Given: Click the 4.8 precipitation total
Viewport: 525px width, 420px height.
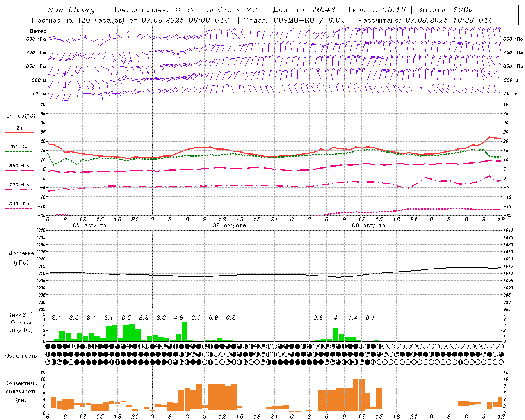Looking at the screenshot, I should 178,317.
